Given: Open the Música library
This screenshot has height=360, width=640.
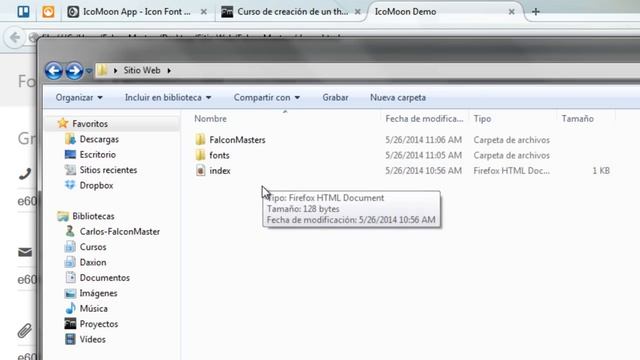Looking at the screenshot, I should pos(93,309).
